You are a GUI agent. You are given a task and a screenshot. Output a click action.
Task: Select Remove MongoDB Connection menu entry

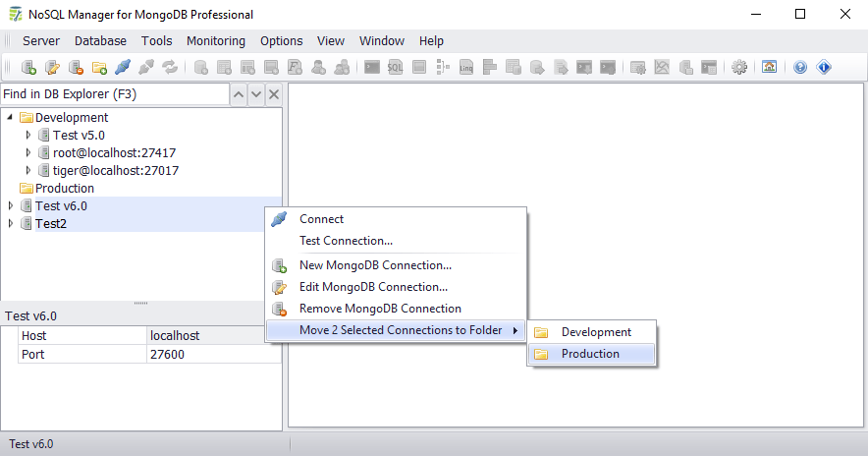coord(380,309)
